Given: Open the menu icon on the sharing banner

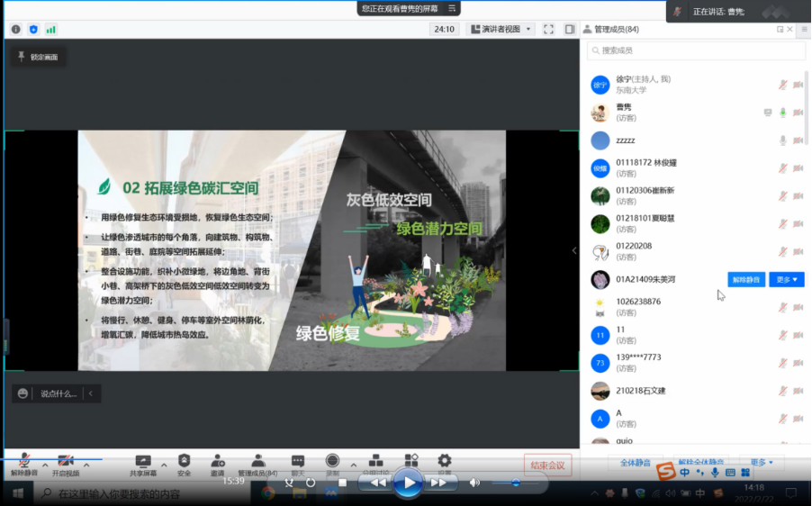Looking at the screenshot, I should click(x=452, y=8).
